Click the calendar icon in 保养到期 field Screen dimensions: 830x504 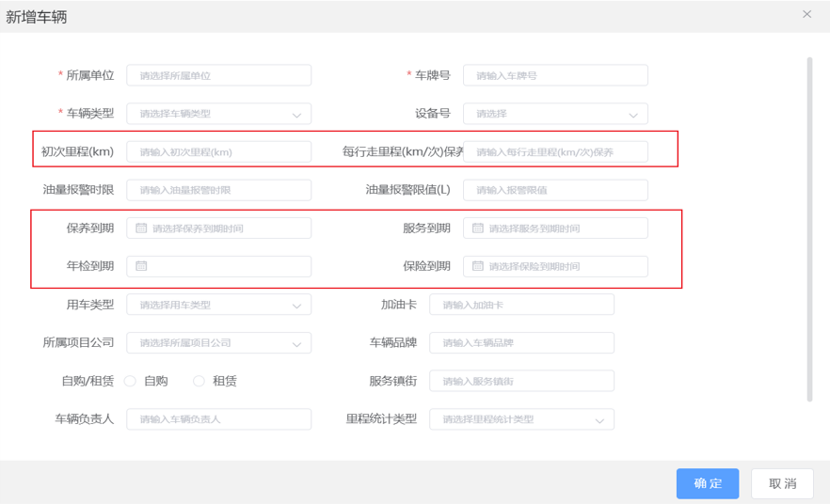(x=141, y=228)
